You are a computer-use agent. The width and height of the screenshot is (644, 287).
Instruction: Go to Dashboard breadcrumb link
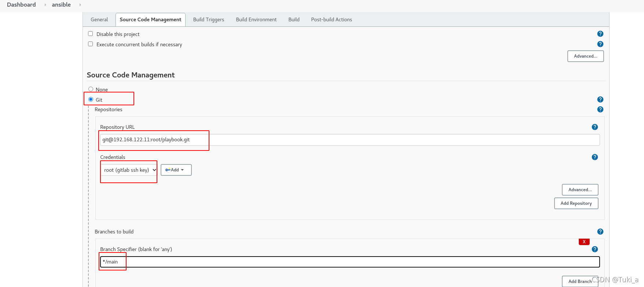[x=21, y=5]
